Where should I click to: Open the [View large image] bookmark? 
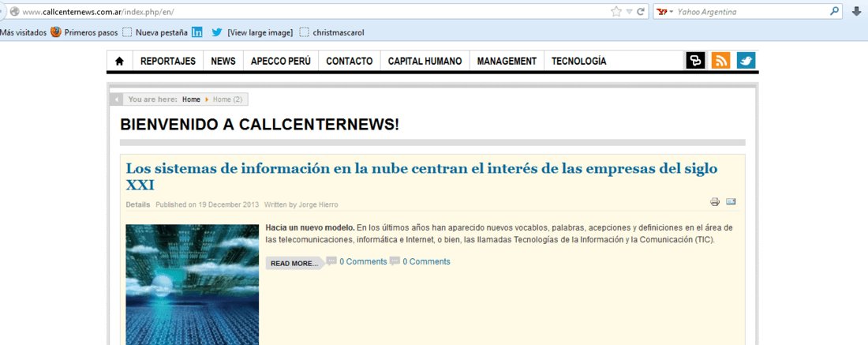point(260,32)
